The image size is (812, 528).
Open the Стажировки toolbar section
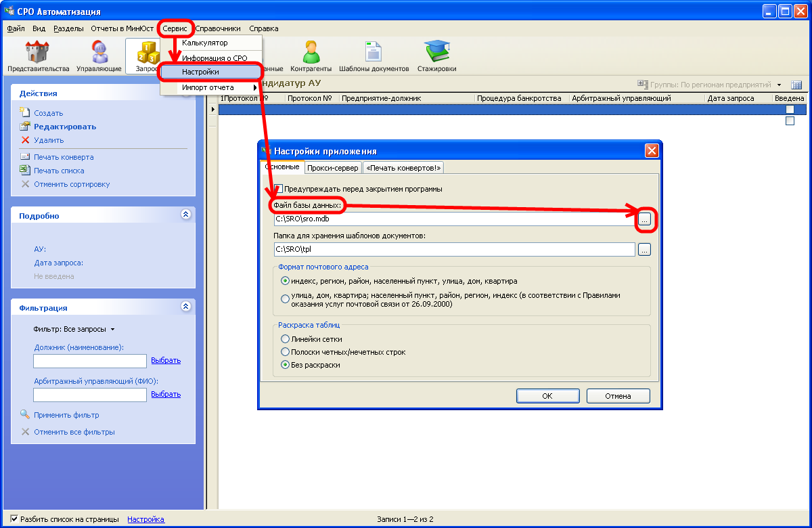436,56
